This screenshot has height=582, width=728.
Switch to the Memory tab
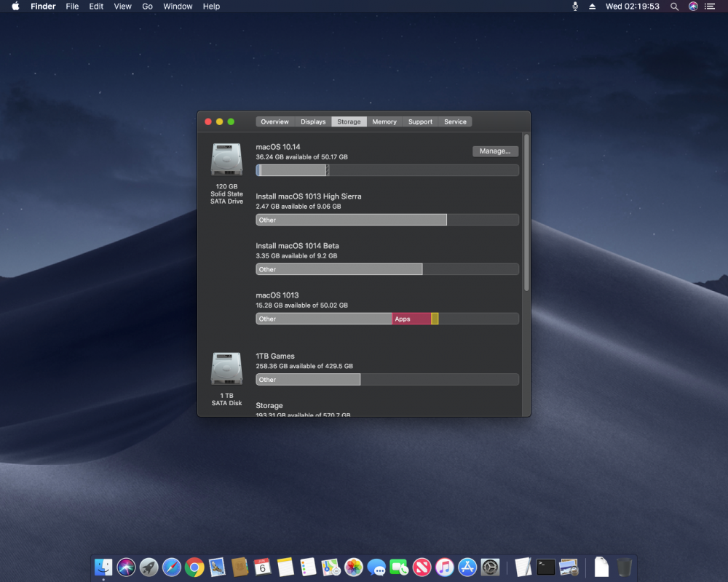tap(384, 121)
